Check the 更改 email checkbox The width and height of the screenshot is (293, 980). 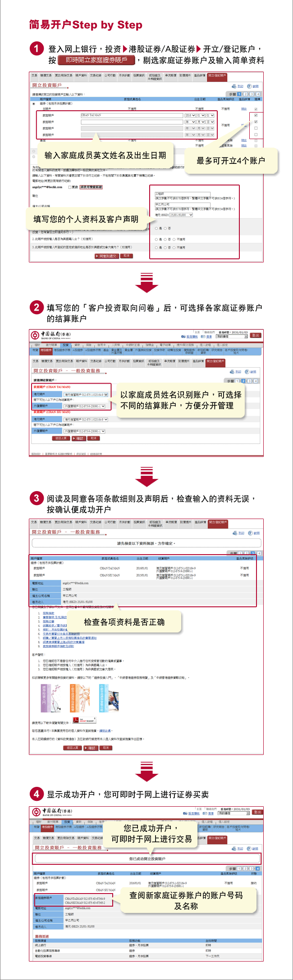click(70, 187)
